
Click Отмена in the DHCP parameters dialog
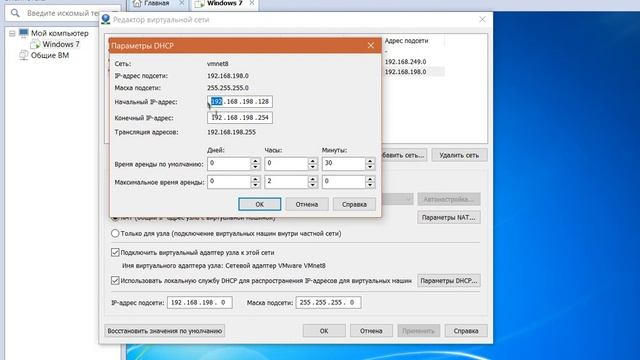(307, 204)
